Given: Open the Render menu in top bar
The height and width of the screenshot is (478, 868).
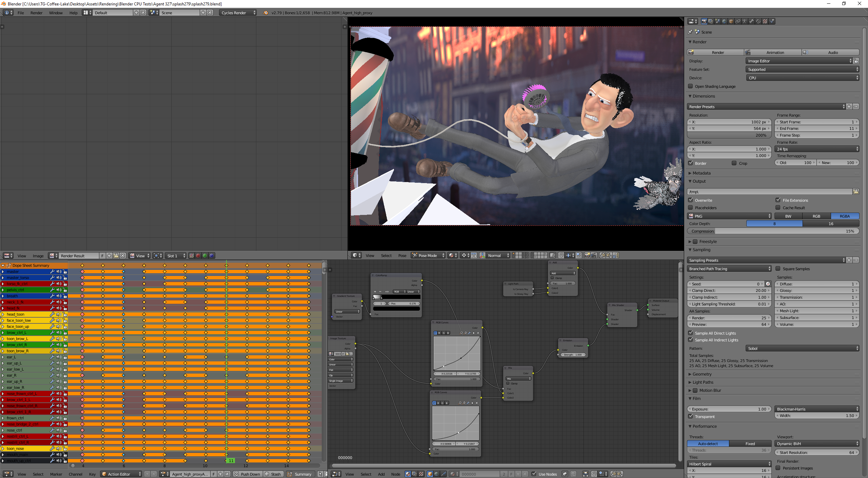Looking at the screenshot, I should [x=36, y=13].
